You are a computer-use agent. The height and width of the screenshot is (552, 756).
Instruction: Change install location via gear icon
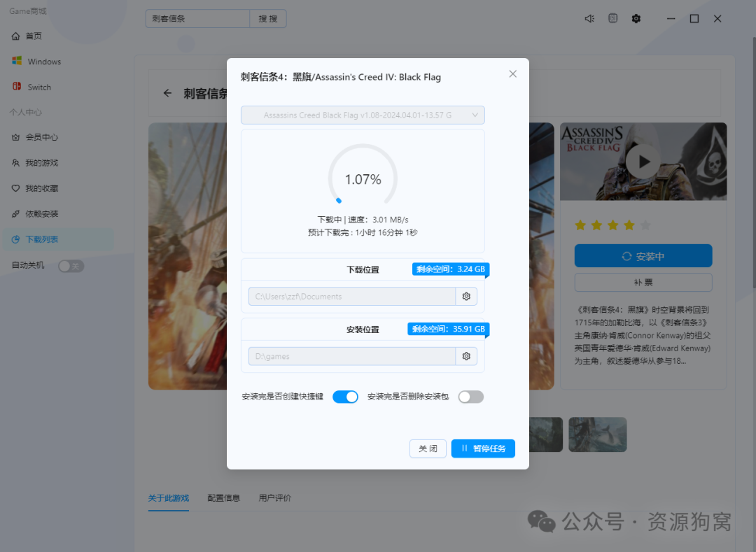pos(466,356)
